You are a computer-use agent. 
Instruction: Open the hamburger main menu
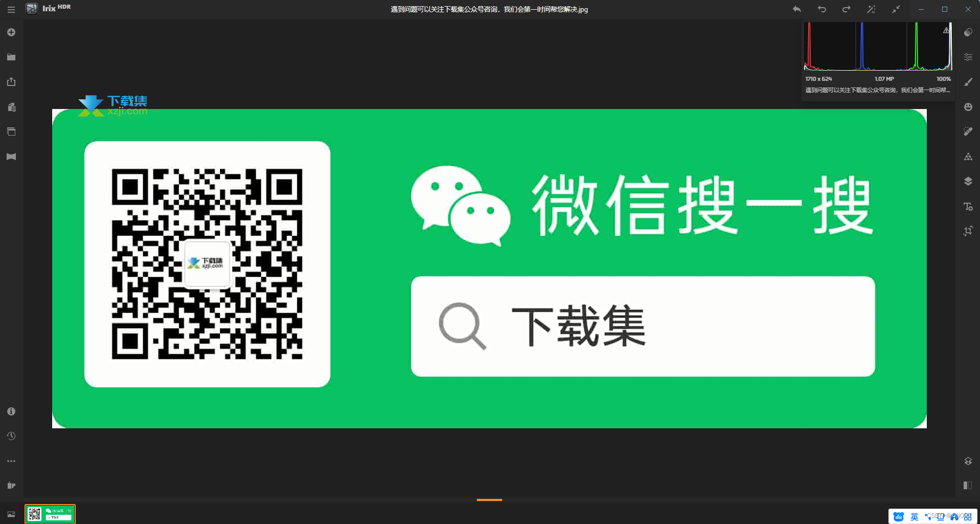click(x=11, y=10)
